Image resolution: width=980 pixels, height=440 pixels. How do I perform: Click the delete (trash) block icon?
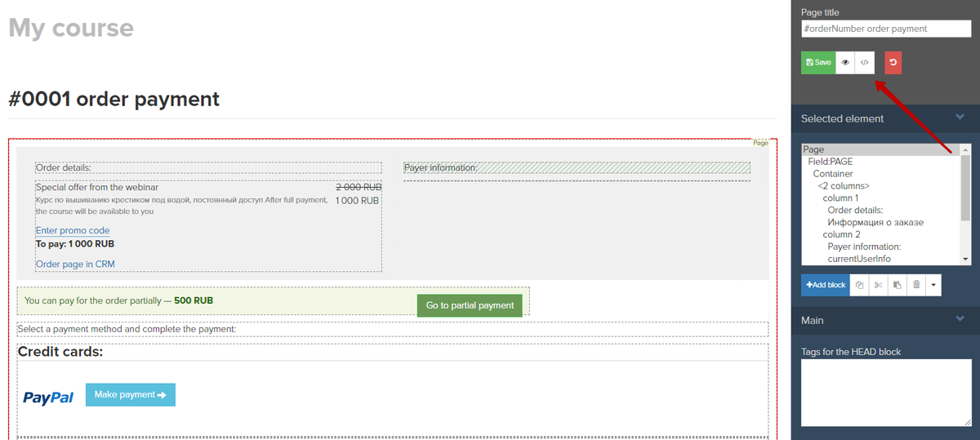pyautogui.click(x=916, y=285)
